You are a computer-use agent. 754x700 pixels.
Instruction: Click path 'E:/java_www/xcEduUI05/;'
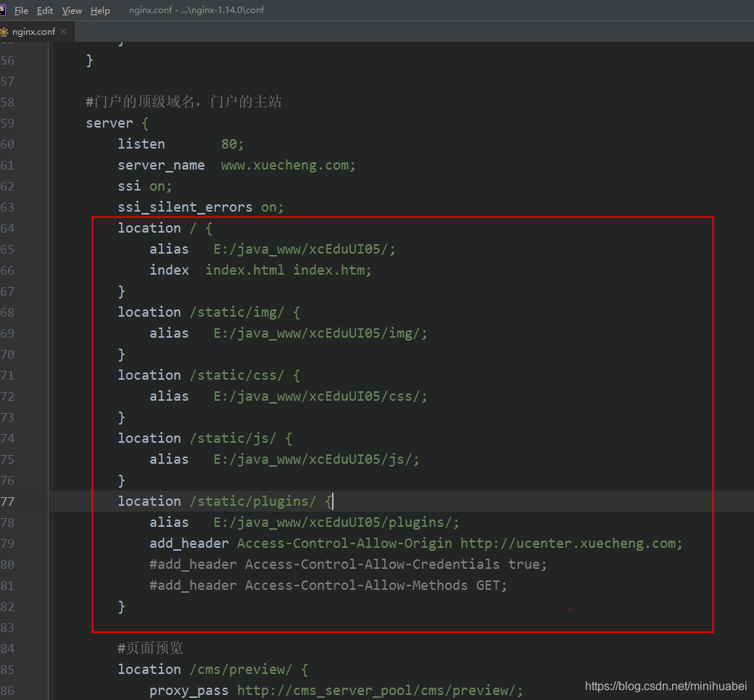[x=304, y=249]
